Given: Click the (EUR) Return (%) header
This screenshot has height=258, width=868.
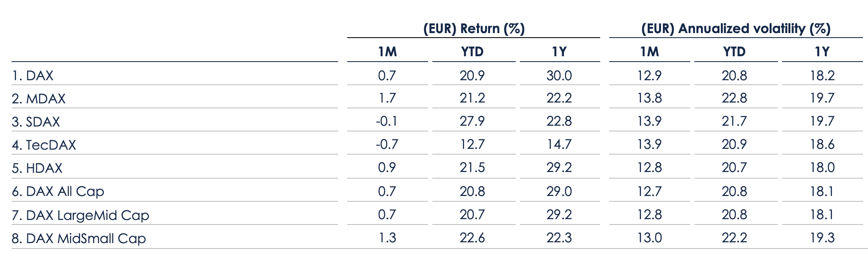Looking at the screenshot, I should [x=474, y=29].
